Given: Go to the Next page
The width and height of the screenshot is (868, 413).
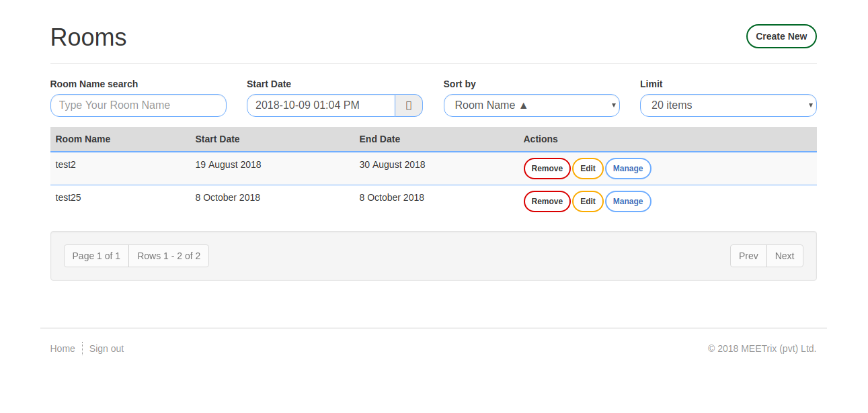Looking at the screenshot, I should 785,256.
